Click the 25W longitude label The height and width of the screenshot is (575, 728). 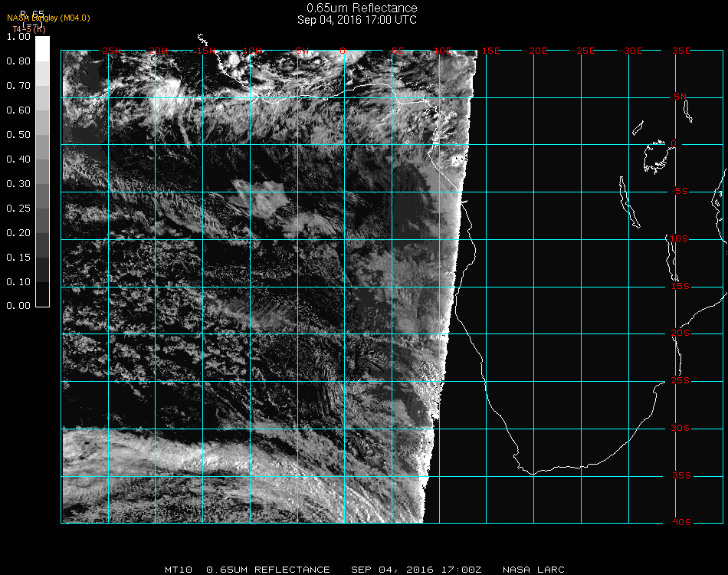coord(111,51)
